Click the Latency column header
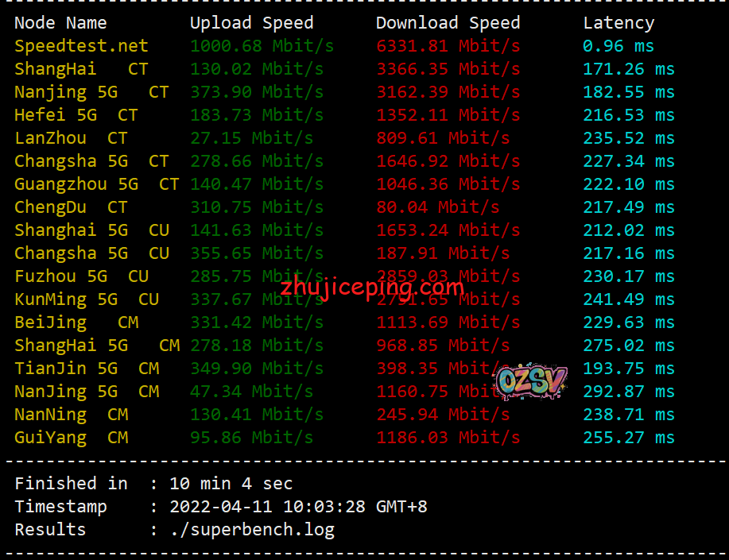 click(618, 23)
